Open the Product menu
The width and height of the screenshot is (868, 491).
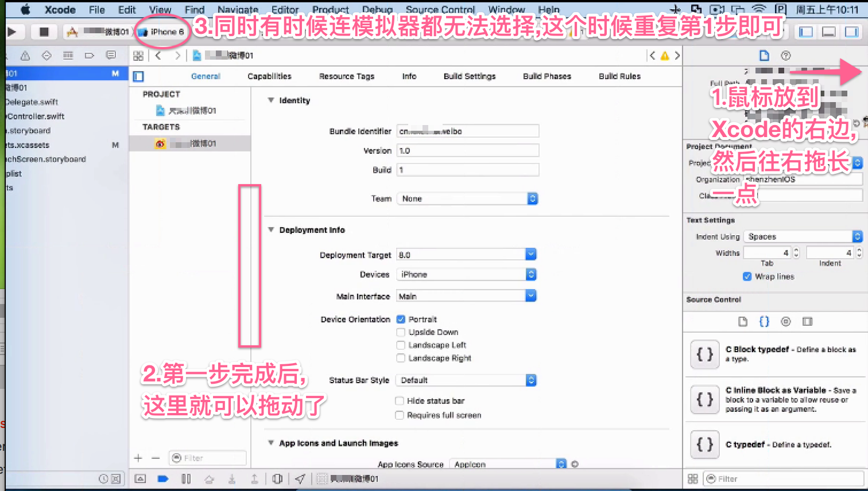[331, 10]
